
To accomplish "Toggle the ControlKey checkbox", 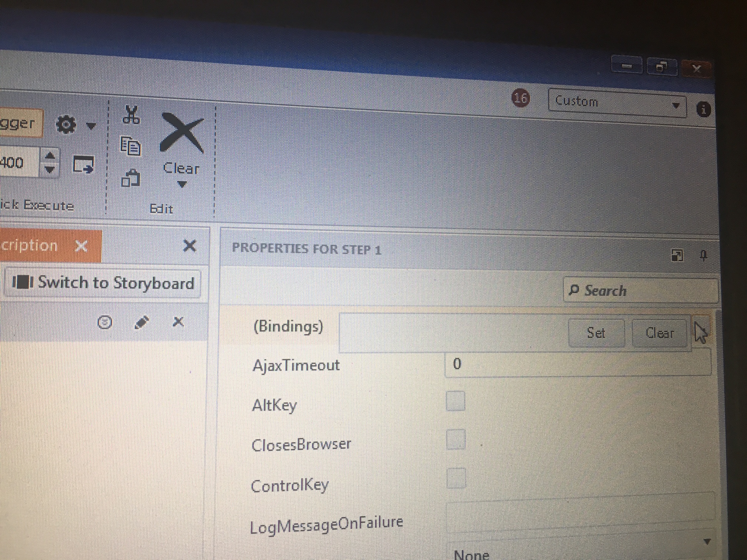I will point(456,478).
